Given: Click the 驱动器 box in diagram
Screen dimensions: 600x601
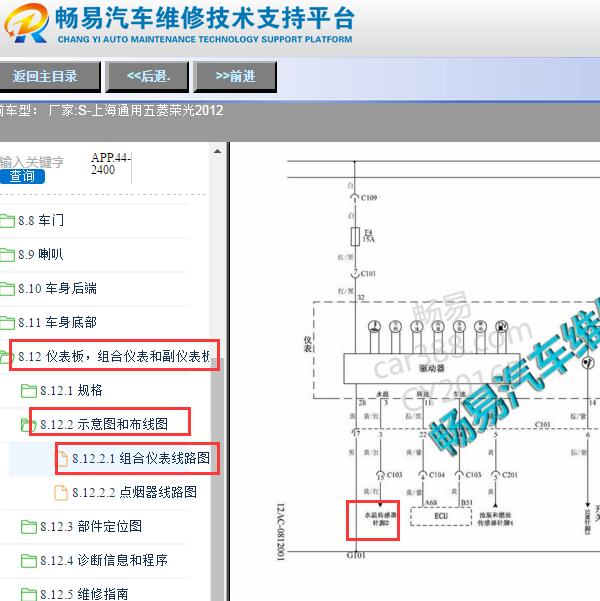Looking at the screenshot, I should pyautogui.click(x=432, y=369).
